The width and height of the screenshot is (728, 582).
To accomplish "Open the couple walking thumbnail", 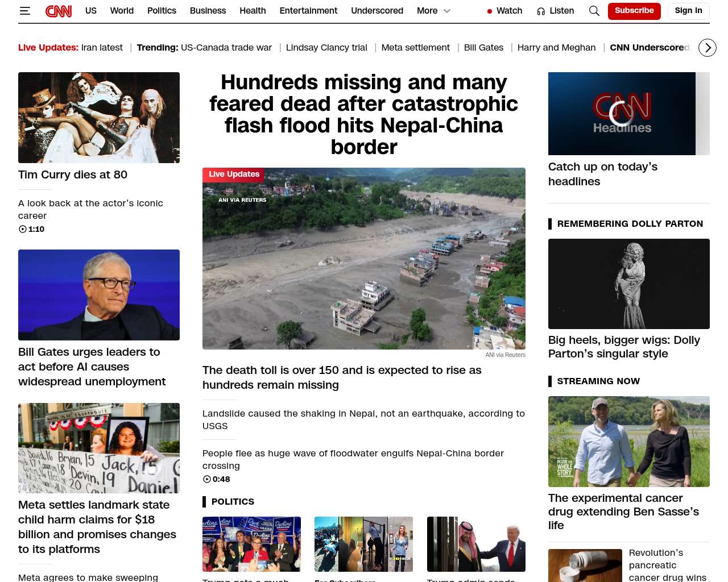I will [x=629, y=442].
